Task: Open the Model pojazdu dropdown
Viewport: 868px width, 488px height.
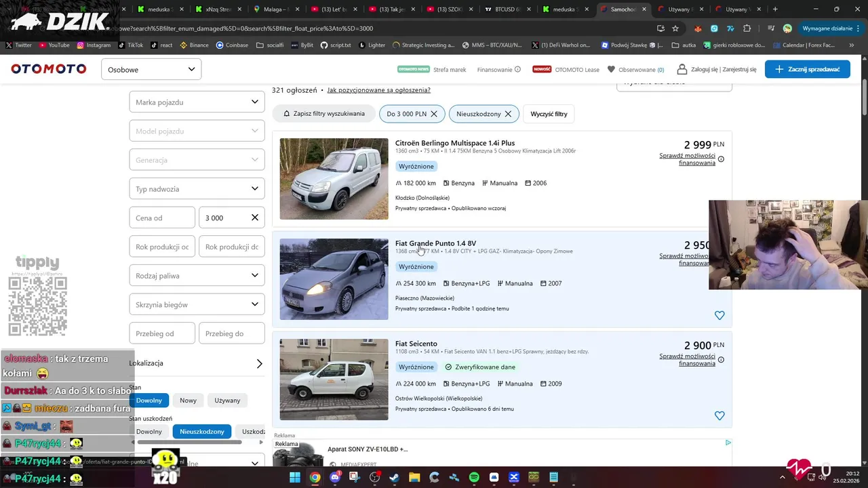Action: [197, 131]
